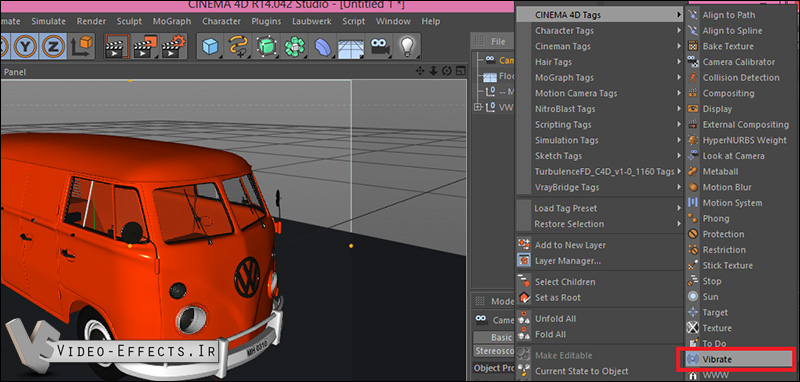800x382 pixels.
Task: Expand the Sketch Tags submenu
Action: click(x=600, y=156)
